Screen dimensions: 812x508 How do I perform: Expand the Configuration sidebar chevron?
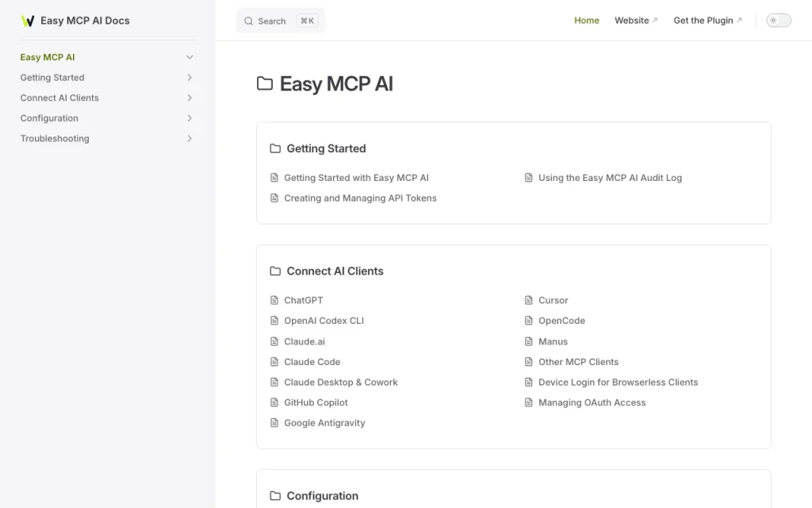[190, 118]
